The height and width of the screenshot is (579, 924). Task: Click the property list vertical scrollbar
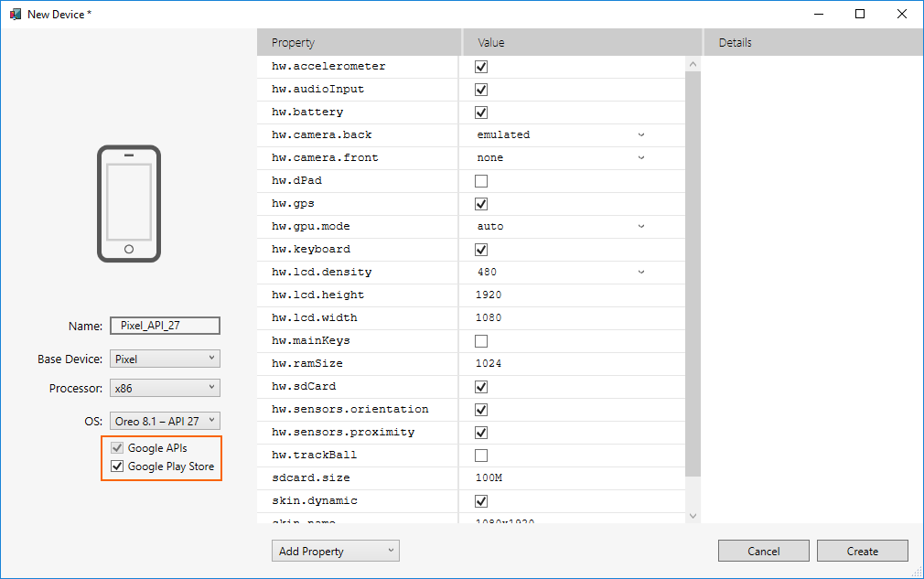click(693, 274)
